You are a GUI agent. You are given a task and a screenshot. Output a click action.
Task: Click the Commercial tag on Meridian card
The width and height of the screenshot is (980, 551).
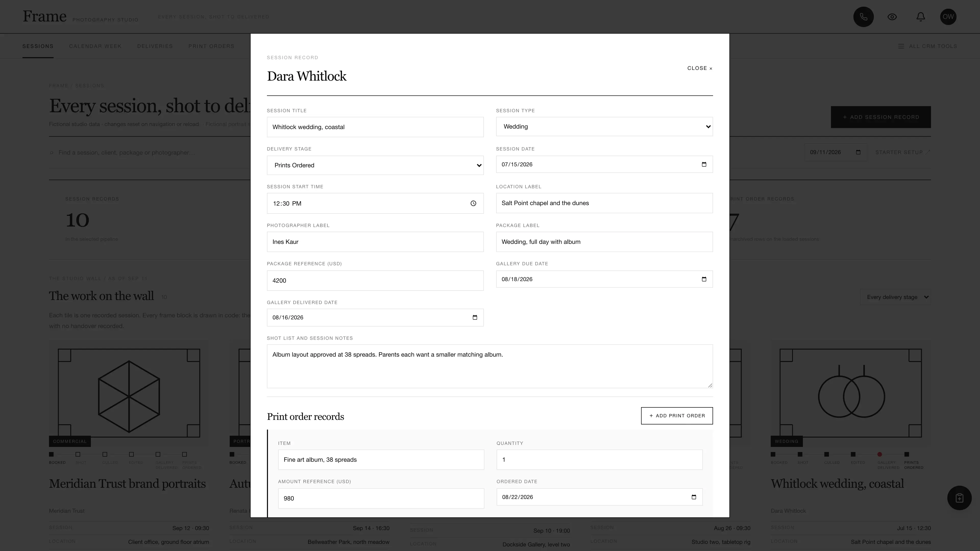tap(70, 441)
